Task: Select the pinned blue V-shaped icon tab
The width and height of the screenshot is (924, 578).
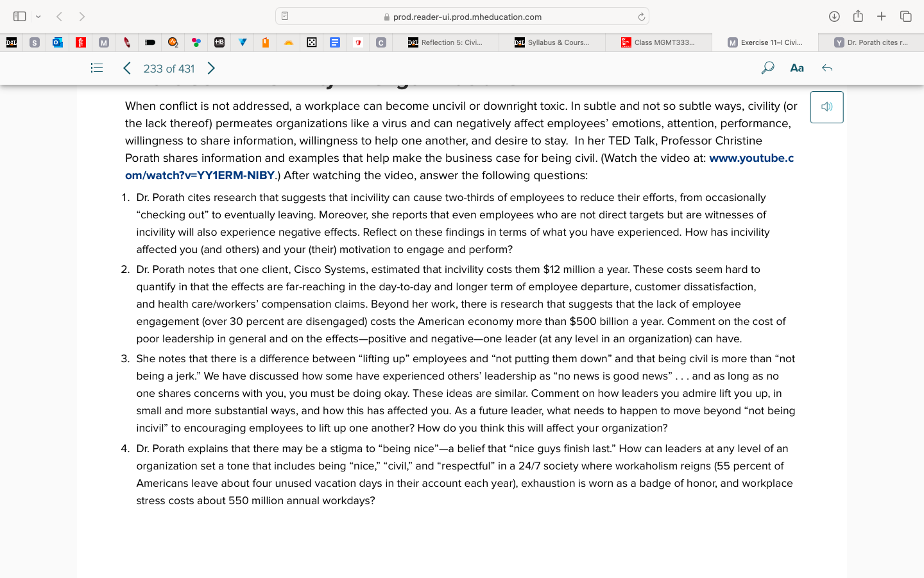Action: coord(243,42)
